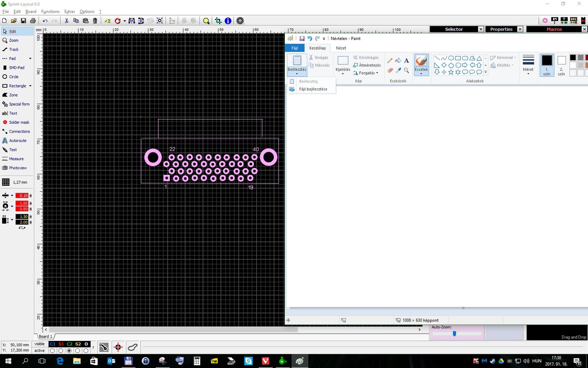The image size is (588, 368).
Task: Choose the Text (A) tool in Paint
Action: 407,61
